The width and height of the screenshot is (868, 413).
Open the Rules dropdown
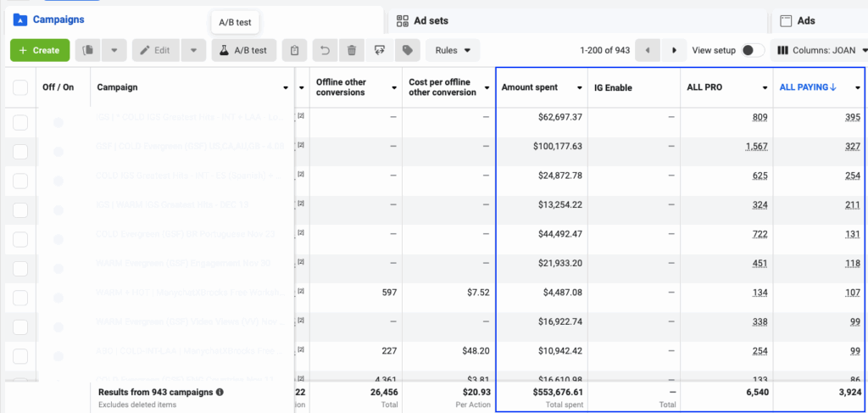453,50
